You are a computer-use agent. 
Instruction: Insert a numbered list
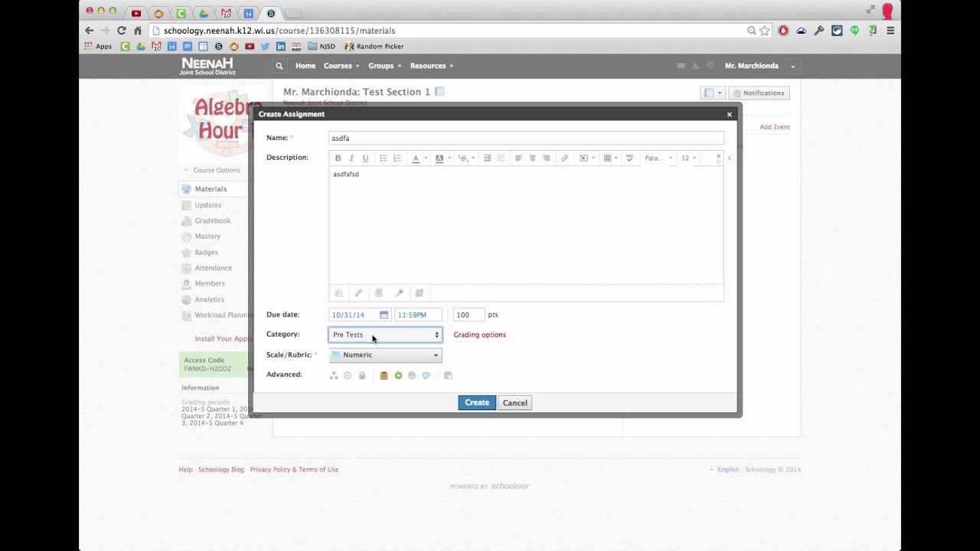pos(397,158)
